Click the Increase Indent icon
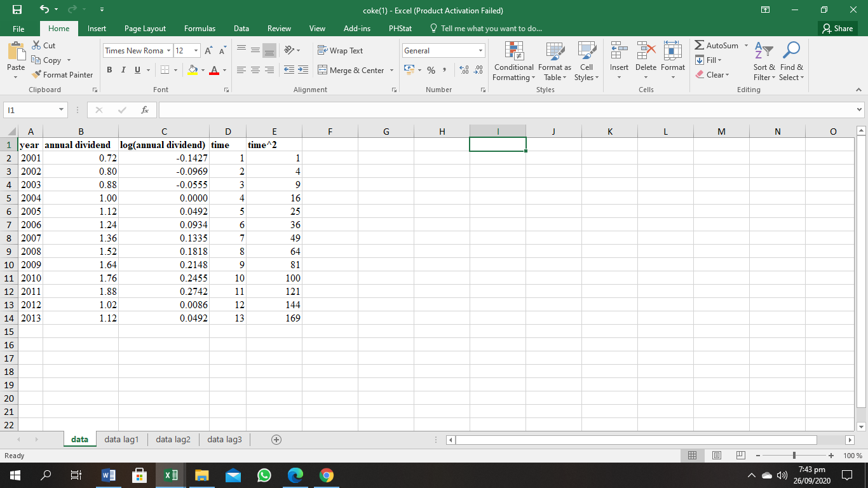This screenshot has width=868, height=488. coord(302,70)
